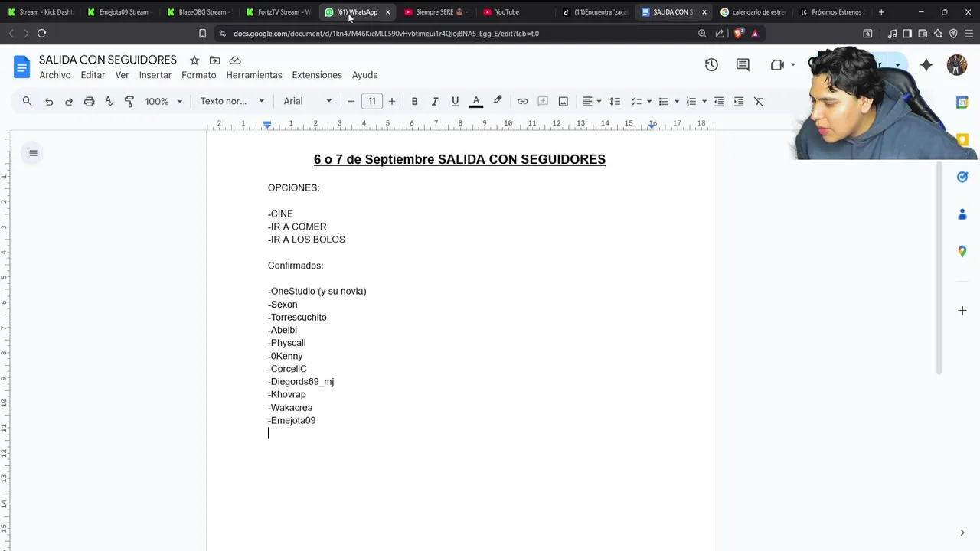Expand numbered list options arrow

tap(704, 101)
